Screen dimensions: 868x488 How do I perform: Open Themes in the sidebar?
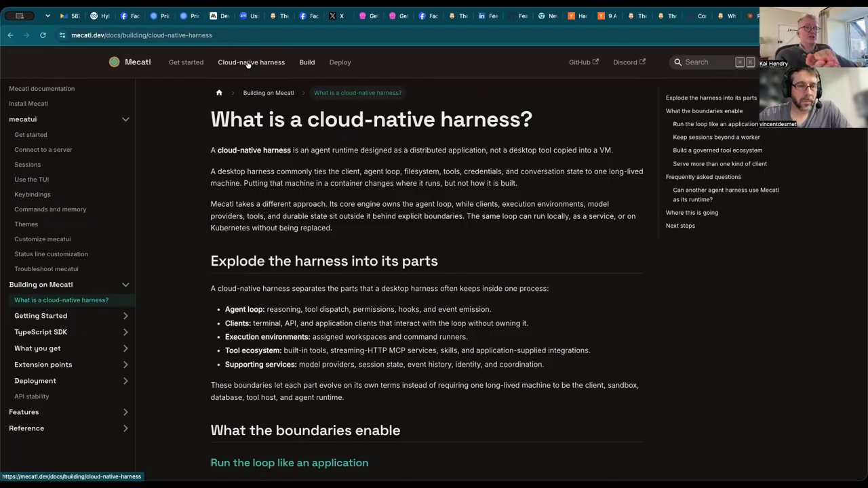(26, 224)
